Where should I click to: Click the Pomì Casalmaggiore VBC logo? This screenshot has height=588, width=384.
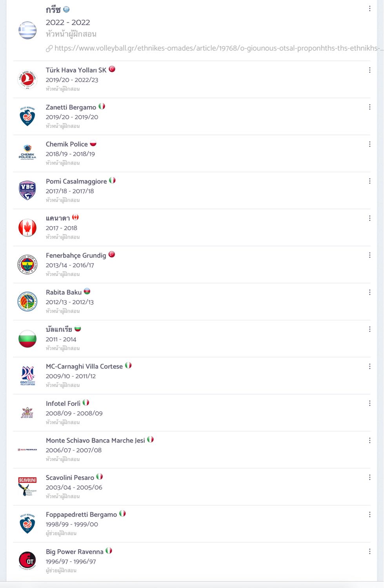(27, 191)
